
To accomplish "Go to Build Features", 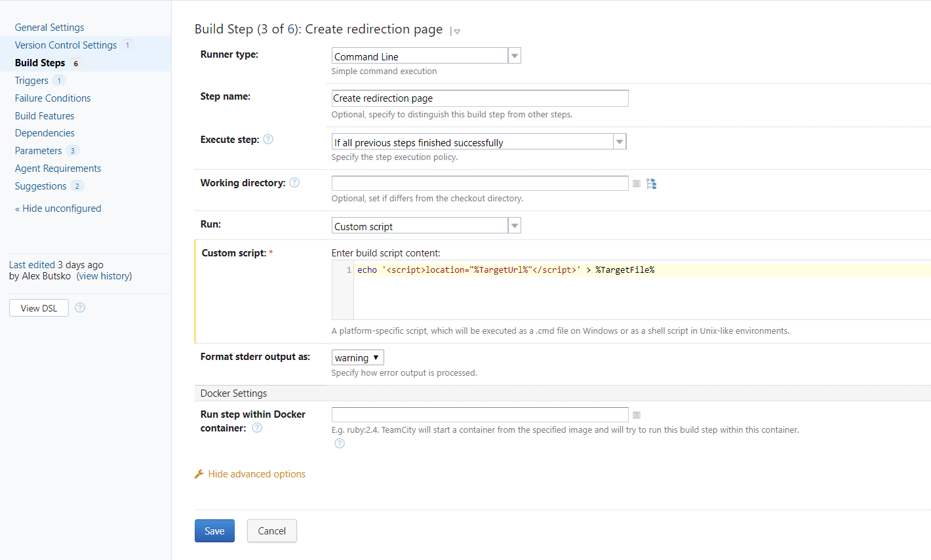I will (45, 116).
